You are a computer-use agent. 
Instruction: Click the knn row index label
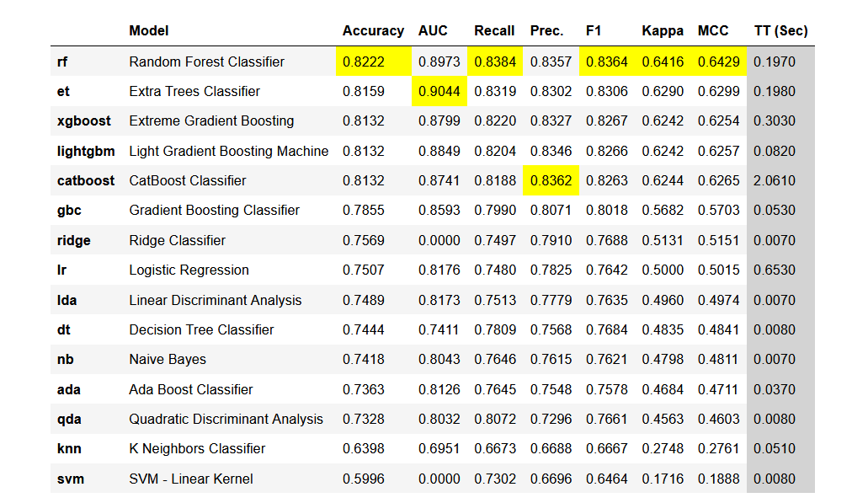pos(69,448)
